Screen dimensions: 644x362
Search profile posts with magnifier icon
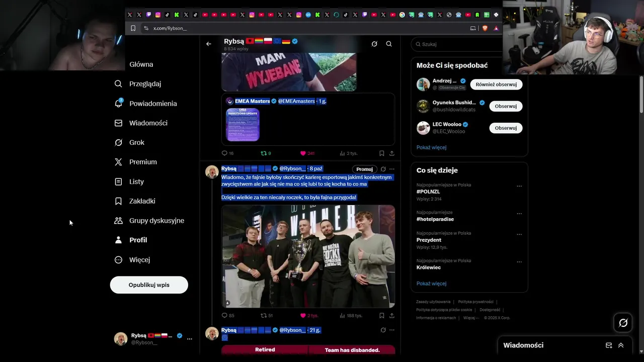389,44
